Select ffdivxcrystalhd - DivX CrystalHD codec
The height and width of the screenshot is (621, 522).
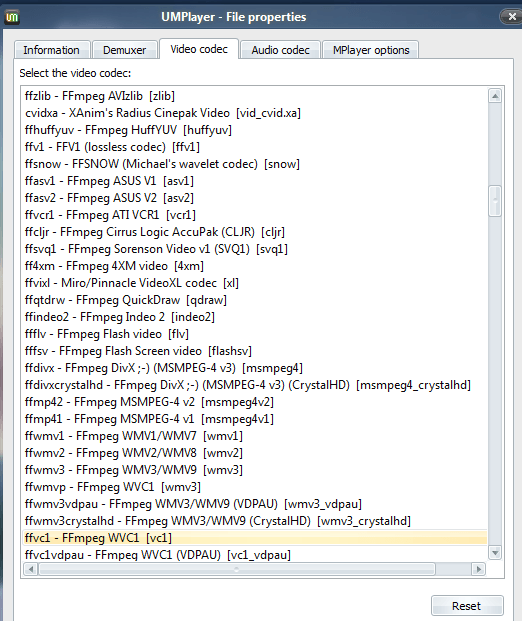[248, 385]
